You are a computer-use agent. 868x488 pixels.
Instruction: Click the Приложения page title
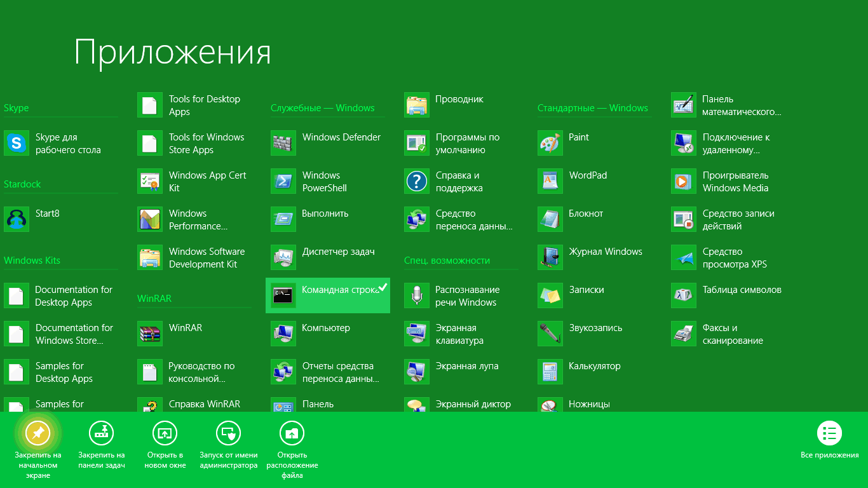pyautogui.click(x=173, y=53)
